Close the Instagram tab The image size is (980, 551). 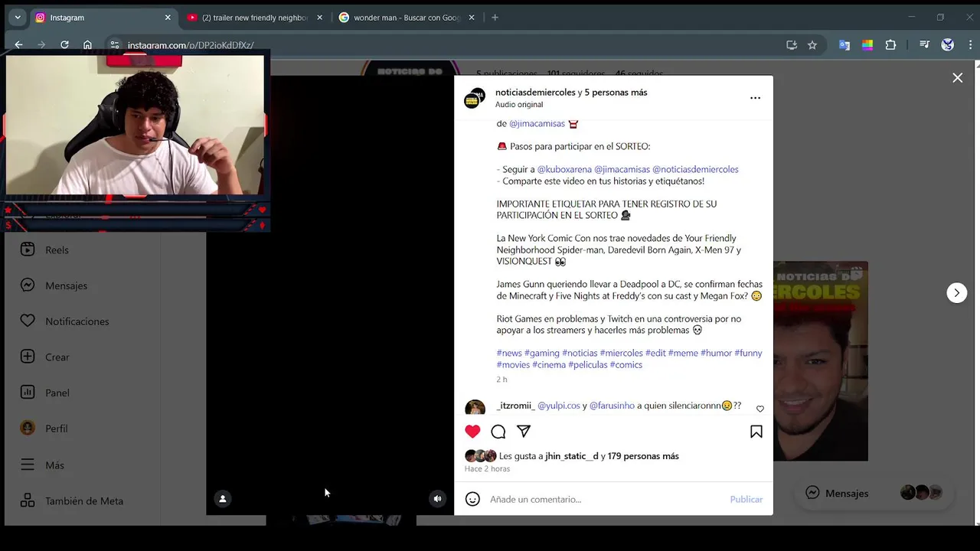tap(168, 18)
